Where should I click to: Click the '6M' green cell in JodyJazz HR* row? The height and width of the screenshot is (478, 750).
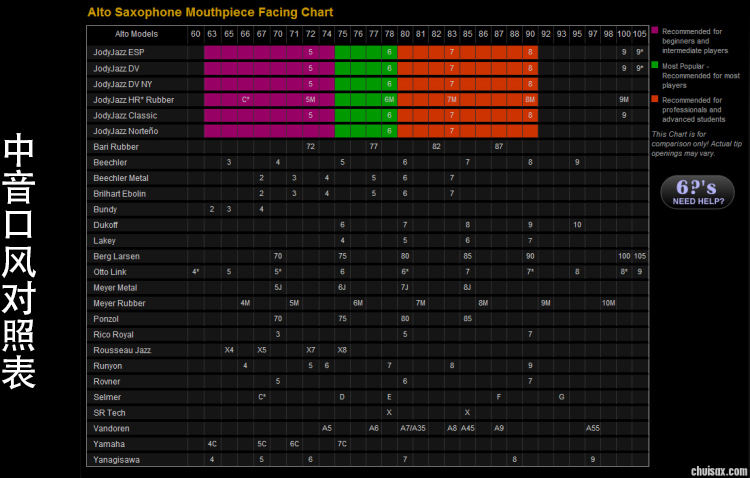(389, 100)
